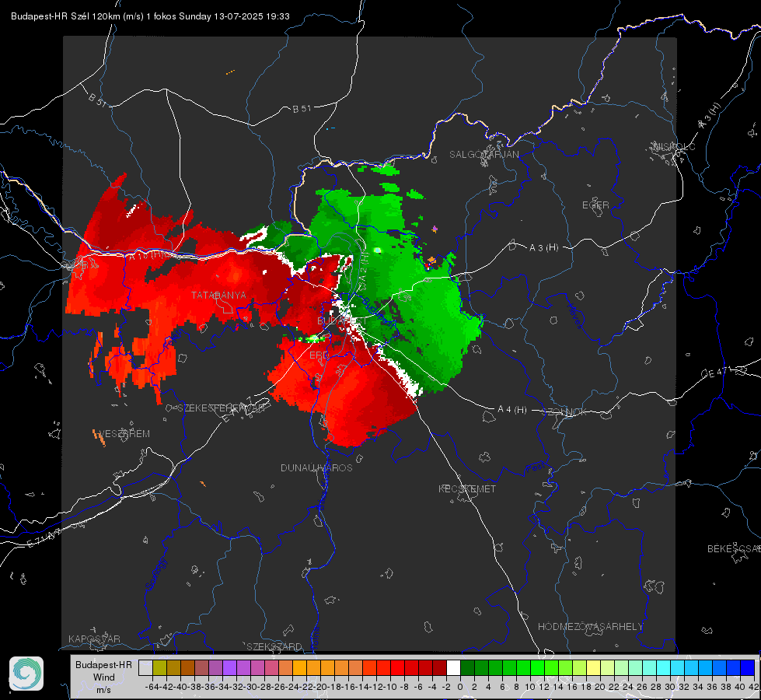Select the darkest blue swatch at the legend's right end
The image size is (761, 700).
pyautogui.click(x=748, y=667)
